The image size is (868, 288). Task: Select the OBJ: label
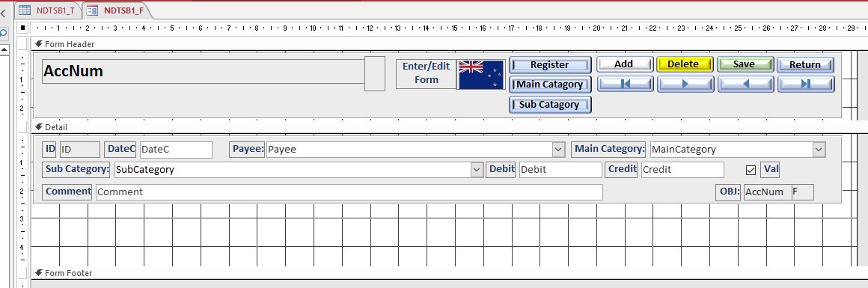pos(729,192)
